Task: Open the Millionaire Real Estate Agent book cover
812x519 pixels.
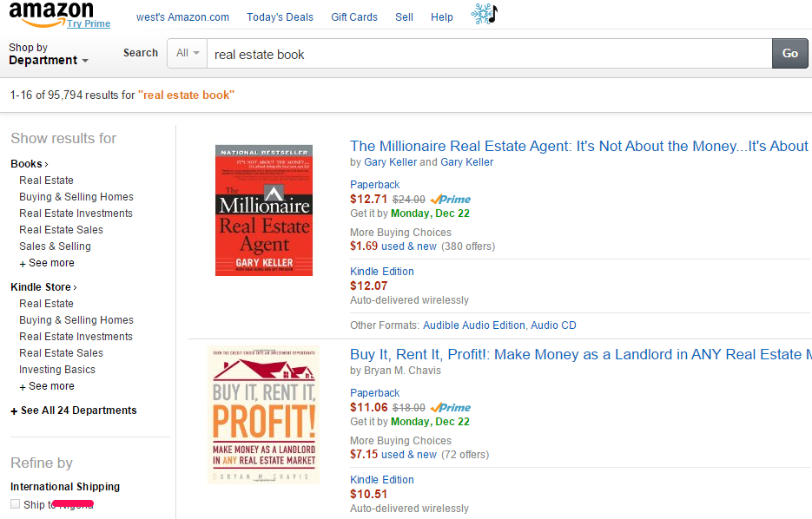Action: pos(264,210)
